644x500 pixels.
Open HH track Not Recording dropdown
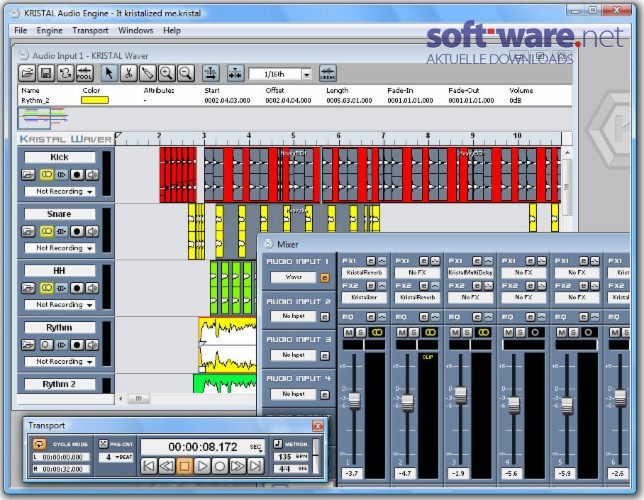coord(60,305)
